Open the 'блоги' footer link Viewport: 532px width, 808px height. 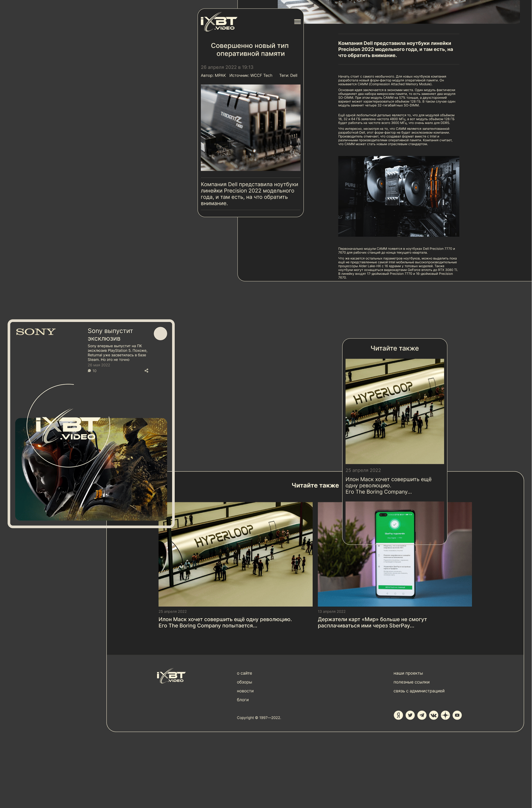point(242,700)
